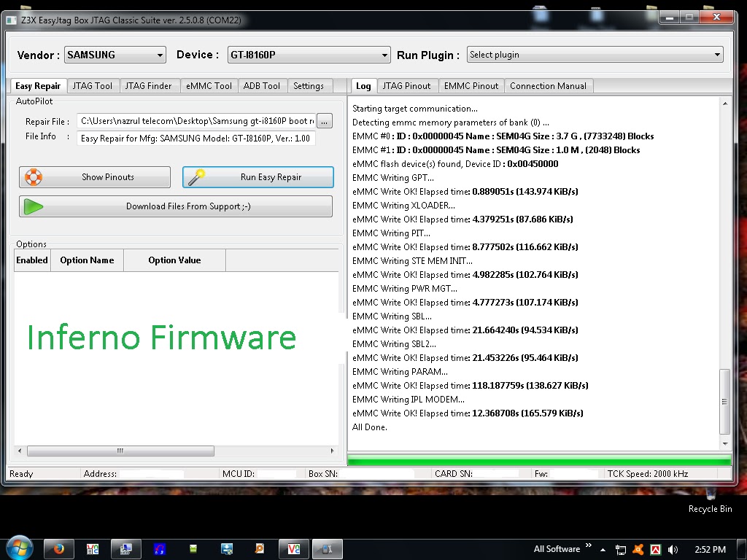Click the All Software toolbar label
The height and width of the screenshot is (560, 747).
pos(557,549)
